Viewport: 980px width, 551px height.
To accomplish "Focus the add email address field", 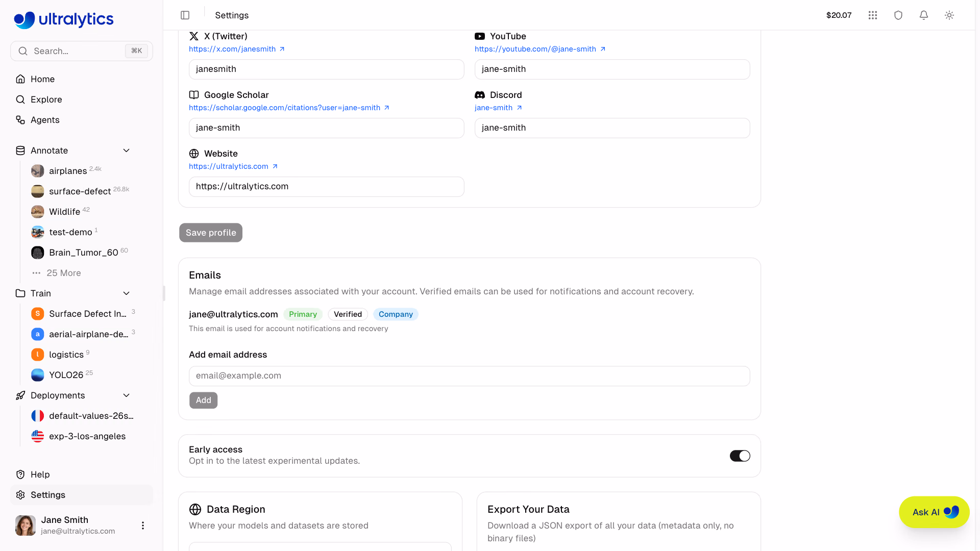I will [470, 376].
